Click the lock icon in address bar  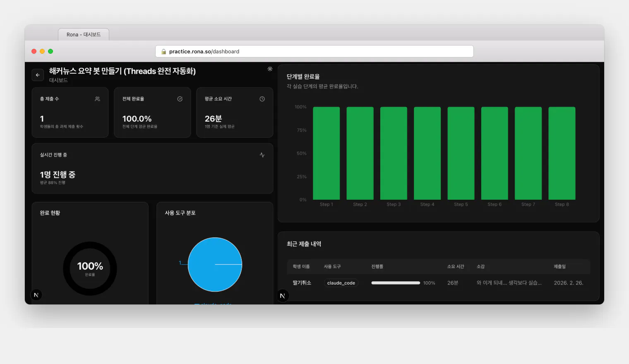(163, 52)
